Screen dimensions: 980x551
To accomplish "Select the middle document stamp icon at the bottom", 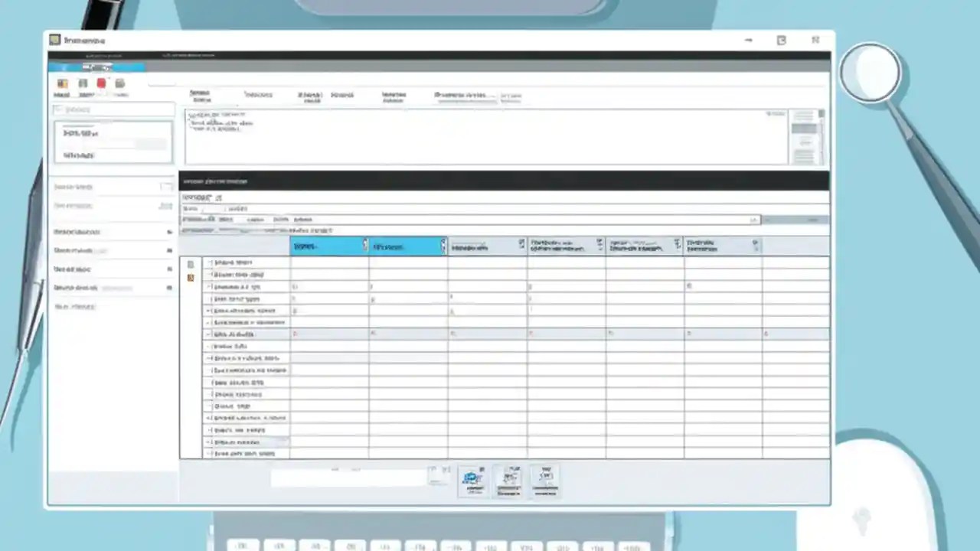I will (509, 478).
